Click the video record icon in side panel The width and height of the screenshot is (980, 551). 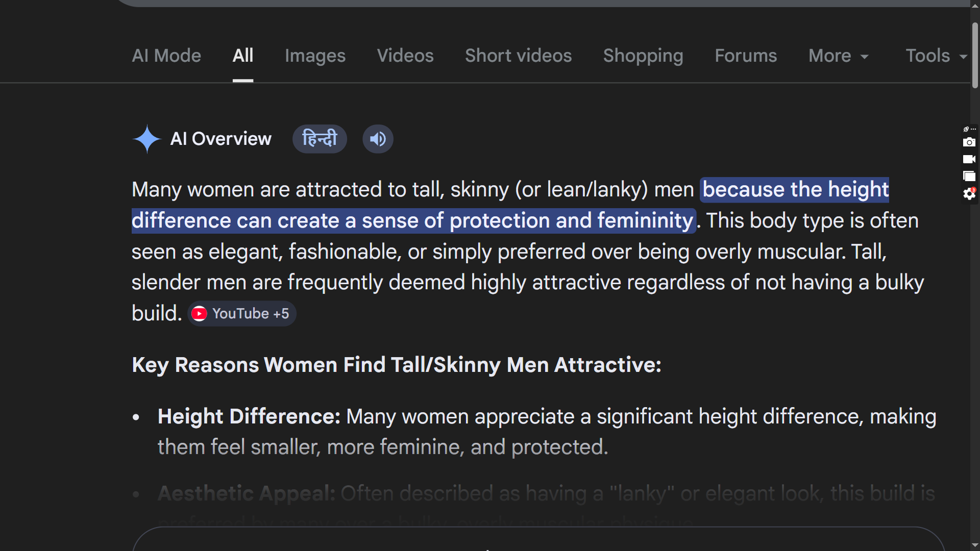[x=969, y=159]
